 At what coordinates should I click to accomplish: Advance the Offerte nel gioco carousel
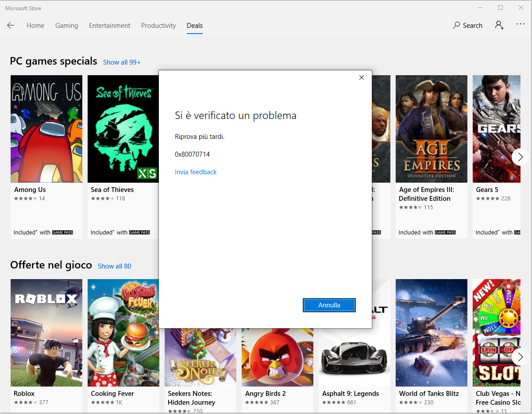tap(520, 356)
